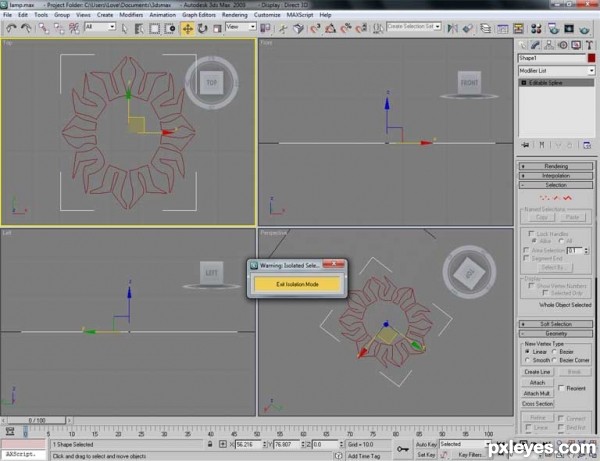600x461 pixels.
Task: Enable the Area Selection checkbox
Action: (x=526, y=250)
